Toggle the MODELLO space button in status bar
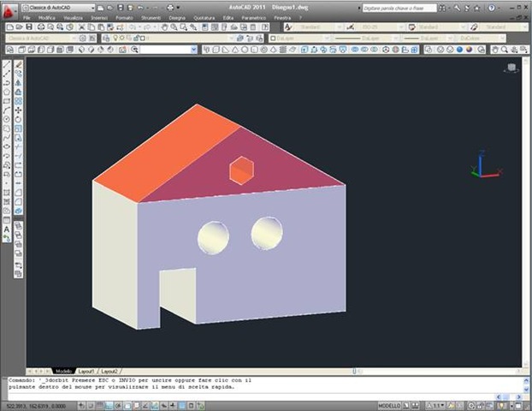The height and width of the screenshot is (411, 532). tap(390, 404)
